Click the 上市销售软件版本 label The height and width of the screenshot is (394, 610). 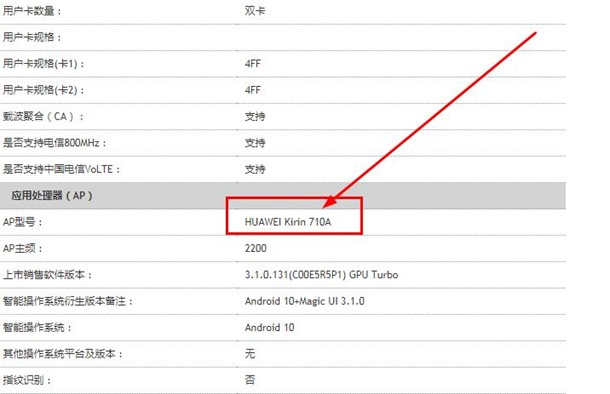point(48,275)
